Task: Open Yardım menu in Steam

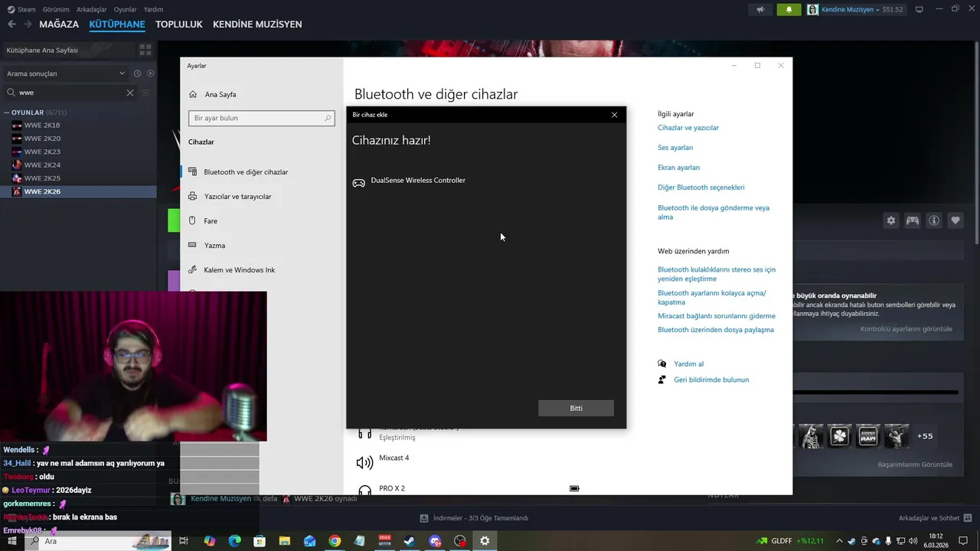Action: point(153,9)
